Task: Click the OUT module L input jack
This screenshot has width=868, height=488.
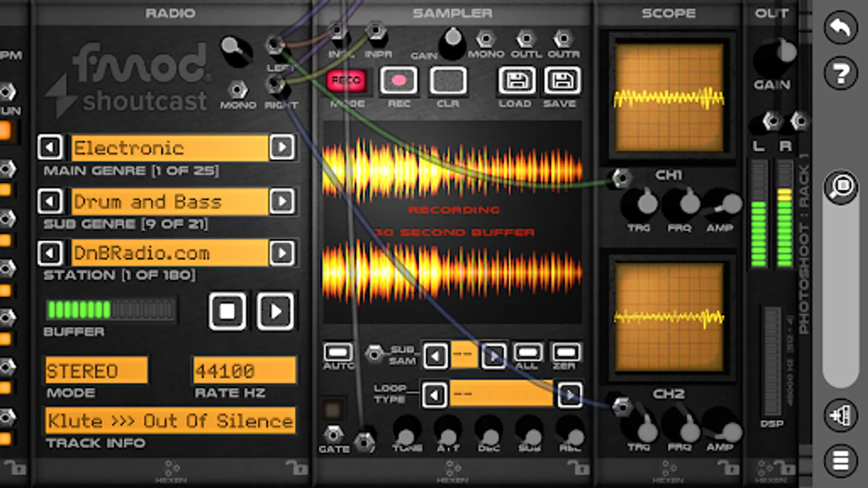Action: click(771, 120)
